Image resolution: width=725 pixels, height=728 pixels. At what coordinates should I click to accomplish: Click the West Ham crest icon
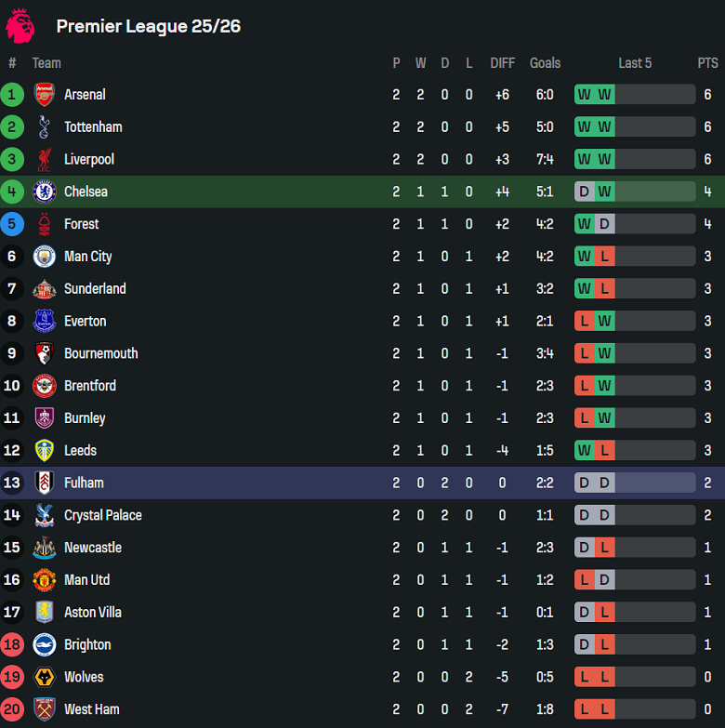pyautogui.click(x=44, y=709)
